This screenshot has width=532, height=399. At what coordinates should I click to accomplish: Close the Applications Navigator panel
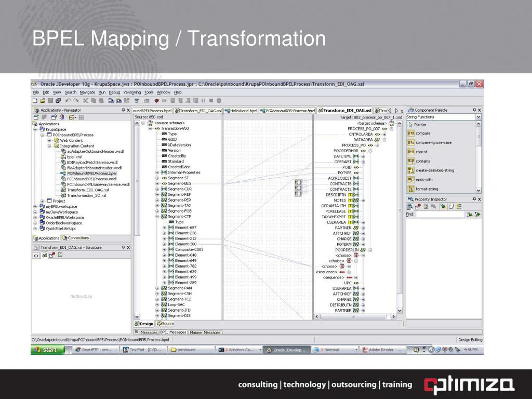128,110
